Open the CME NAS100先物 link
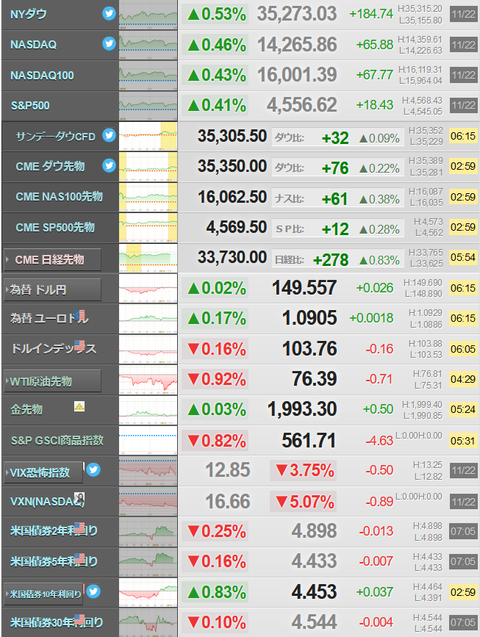The image size is (480, 637). point(59,197)
